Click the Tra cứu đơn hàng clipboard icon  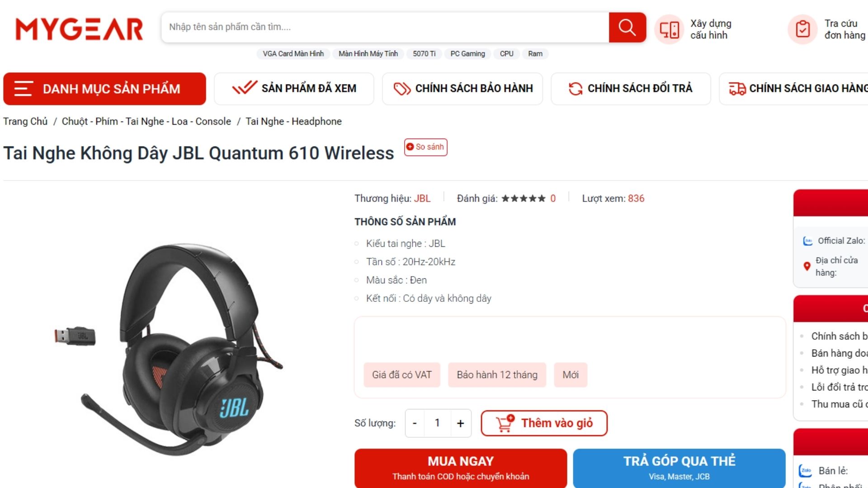click(803, 29)
